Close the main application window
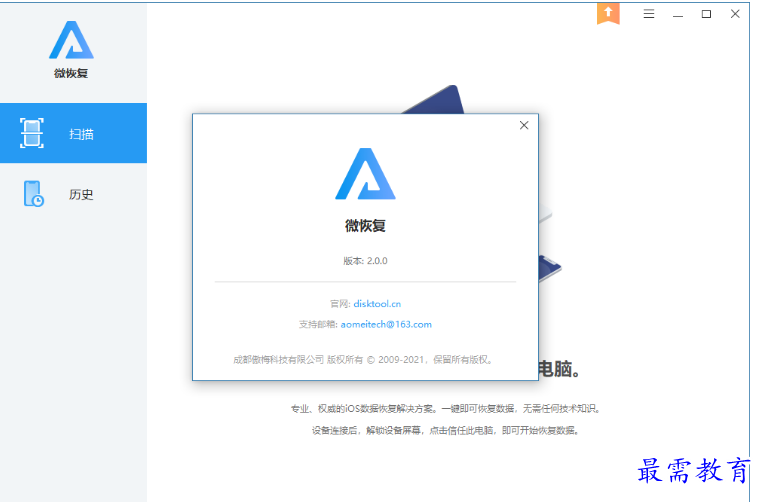 [x=735, y=14]
